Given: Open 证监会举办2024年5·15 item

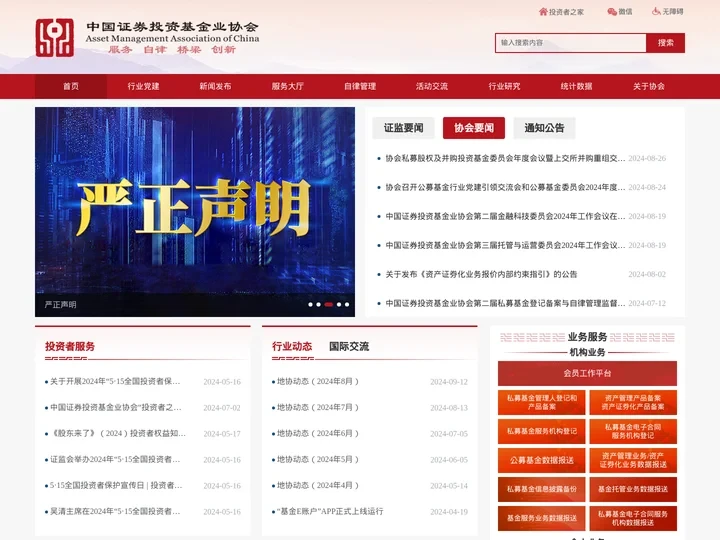Looking at the screenshot, I should coord(115,459).
